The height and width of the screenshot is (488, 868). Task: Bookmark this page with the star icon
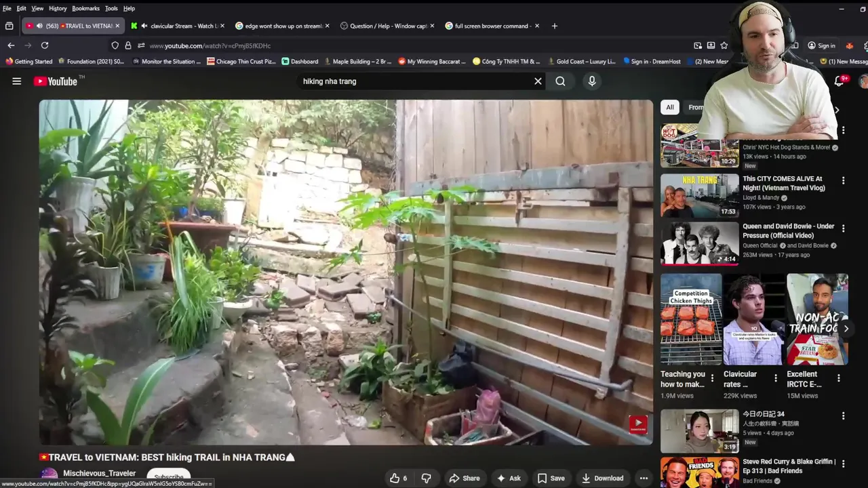click(724, 45)
